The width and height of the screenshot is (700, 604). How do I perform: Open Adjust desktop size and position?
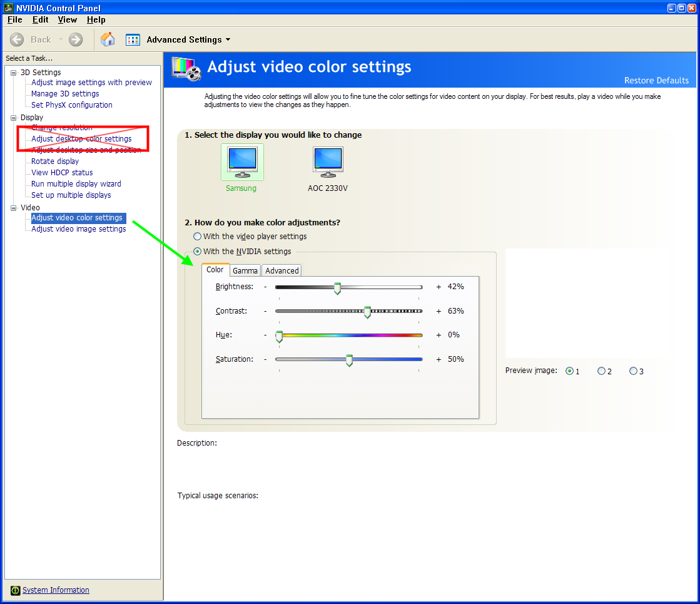point(86,150)
